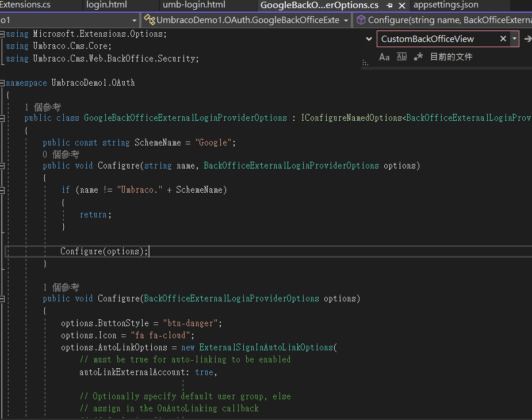The width and height of the screenshot is (532, 420).
Task: Toggle Match whole word in find box
Action: pos(401,57)
